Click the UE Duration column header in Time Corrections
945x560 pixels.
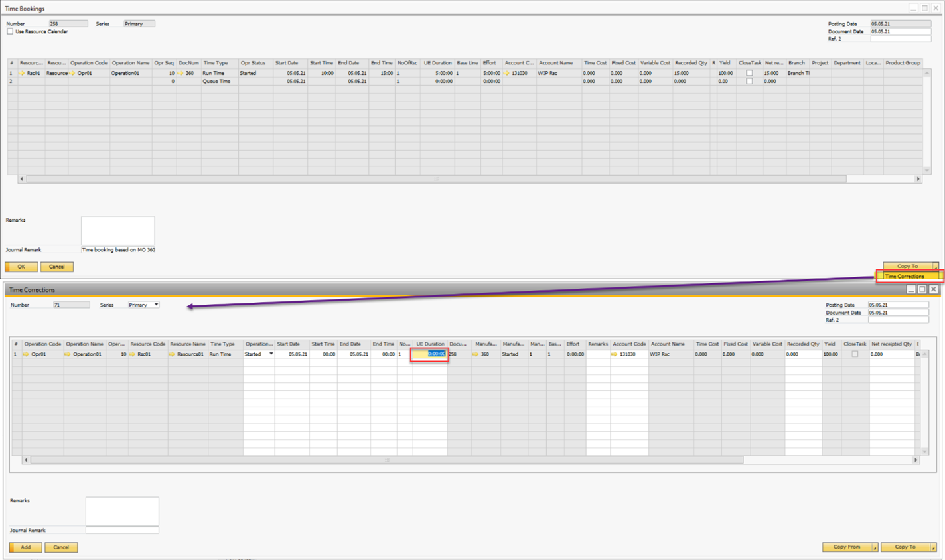click(430, 344)
